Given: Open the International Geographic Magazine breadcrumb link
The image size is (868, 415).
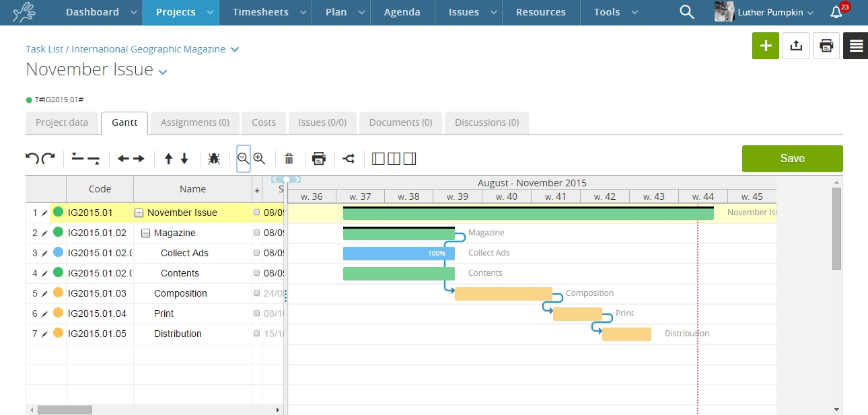Looking at the screenshot, I should (148, 49).
